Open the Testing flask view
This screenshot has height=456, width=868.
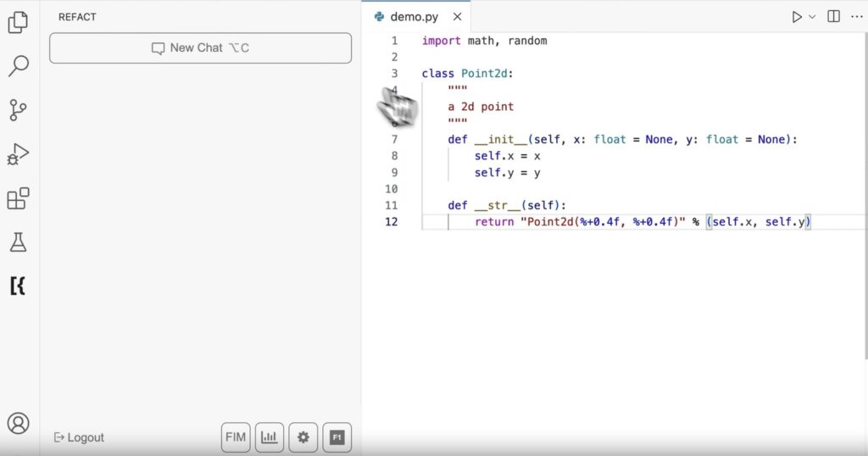pos(19,242)
